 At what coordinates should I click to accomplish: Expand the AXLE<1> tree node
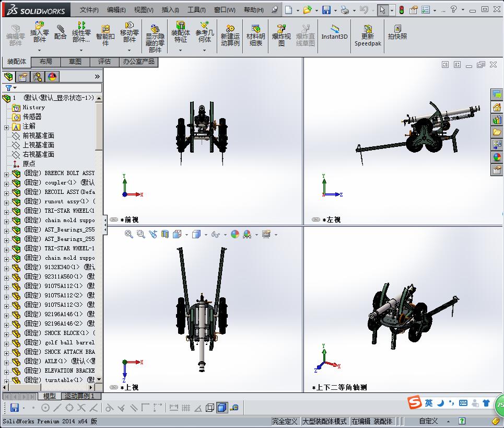(6, 363)
